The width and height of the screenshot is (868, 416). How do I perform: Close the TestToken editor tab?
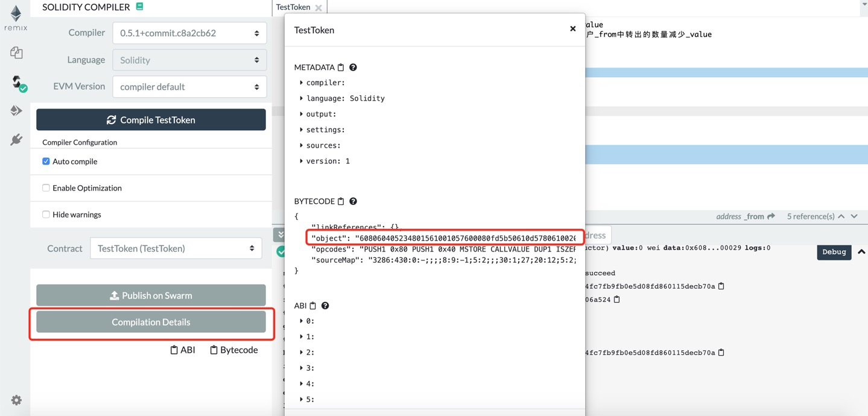pos(318,8)
